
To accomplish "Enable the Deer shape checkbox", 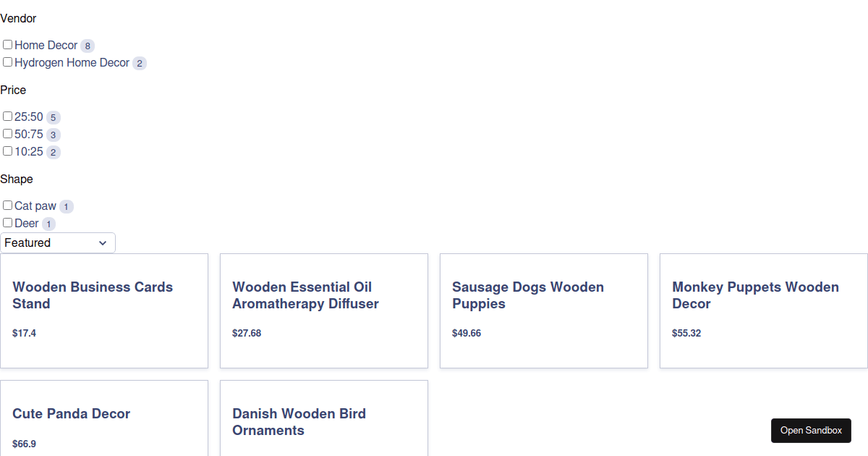I will [8, 223].
